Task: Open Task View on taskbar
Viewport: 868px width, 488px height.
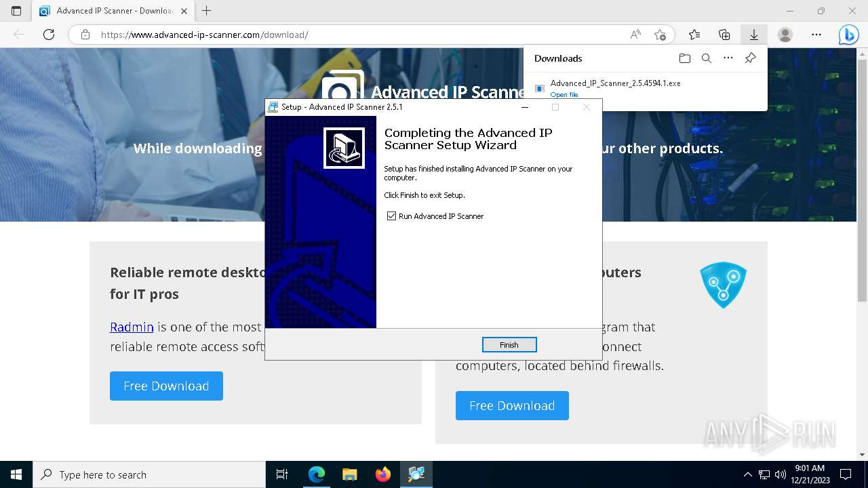Action: pos(282,474)
